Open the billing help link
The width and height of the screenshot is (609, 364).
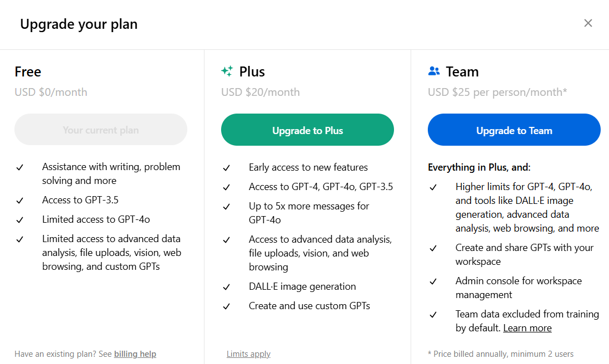135,354
